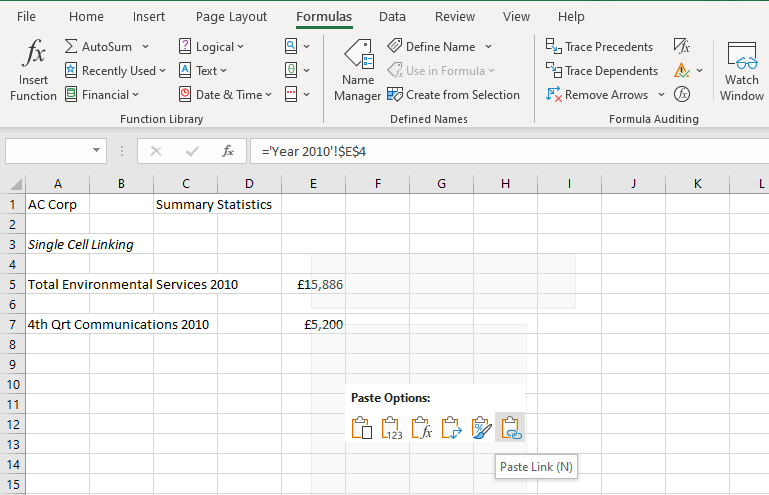The width and height of the screenshot is (769, 495).
Task: Switch to the Page Layout tab
Action: 231,16
